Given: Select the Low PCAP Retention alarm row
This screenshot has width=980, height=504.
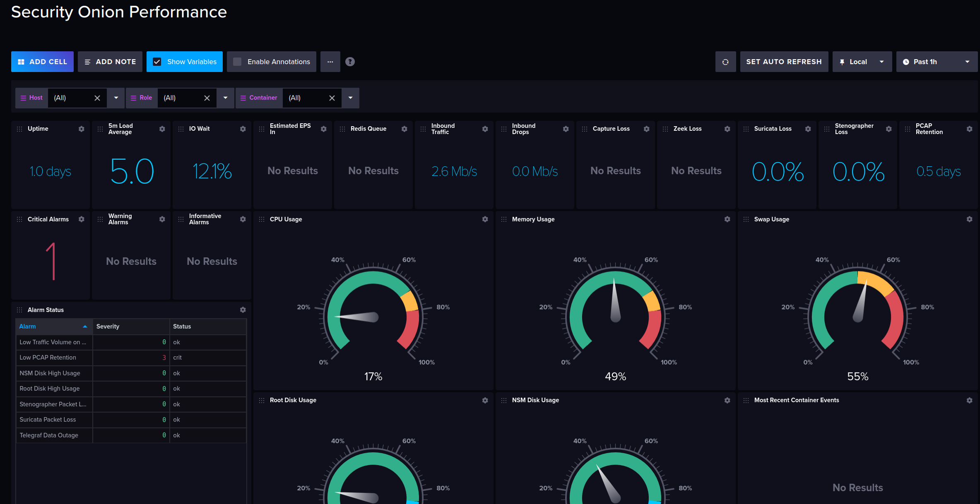Looking at the screenshot, I should (48, 358).
